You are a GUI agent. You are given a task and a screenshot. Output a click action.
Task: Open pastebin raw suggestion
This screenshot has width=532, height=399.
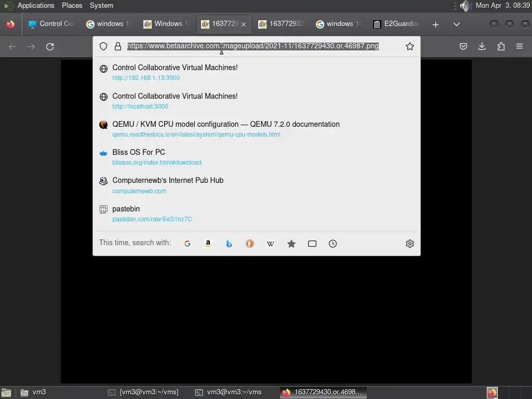point(257,214)
